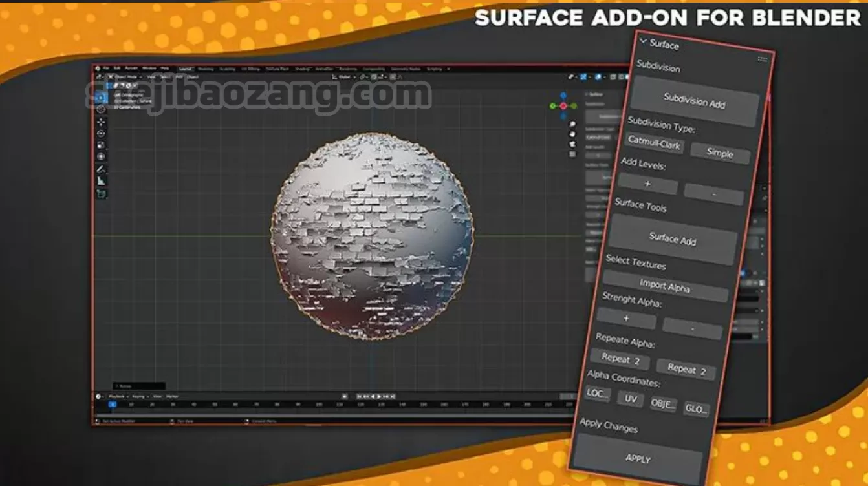Image resolution: width=868 pixels, height=486 pixels.
Task: Click the red X axis on navigation gizmo
Action: [563, 106]
